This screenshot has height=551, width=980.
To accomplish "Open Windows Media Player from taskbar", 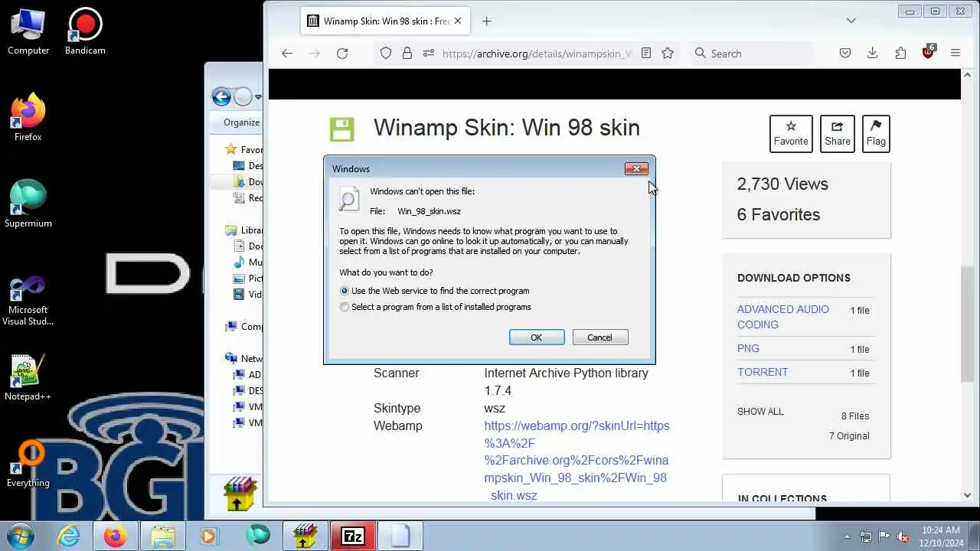I will pyautogui.click(x=208, y=536).
